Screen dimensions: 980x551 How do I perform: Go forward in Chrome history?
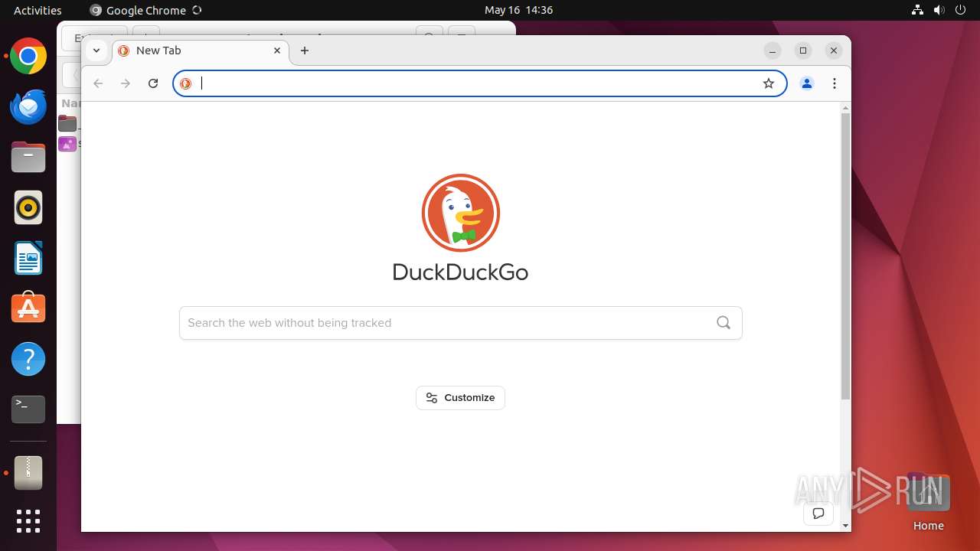[126, 83]
